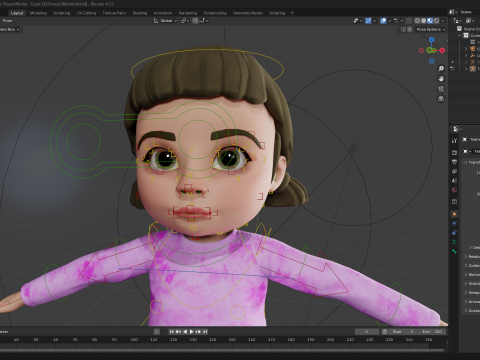The width and height of the screenshot is (480, 360).
Task: Expand the Relations panel in properties
Action: [x=471, y=256]
